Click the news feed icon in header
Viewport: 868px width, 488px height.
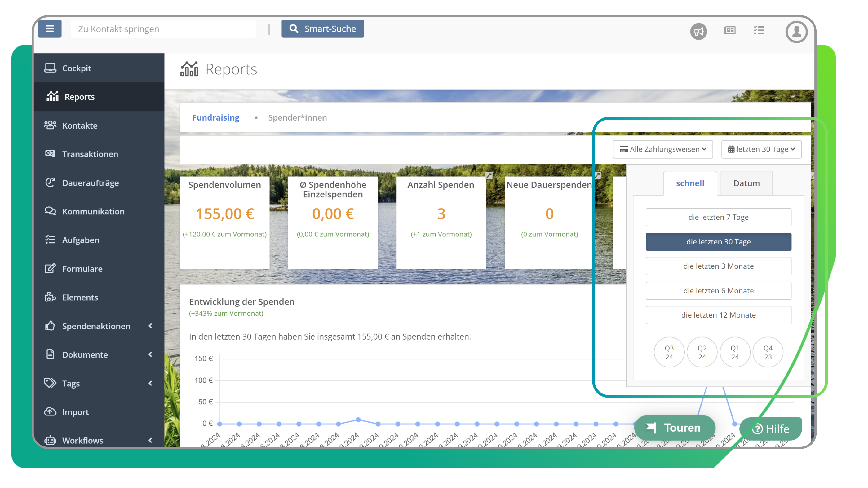(729, 31)
